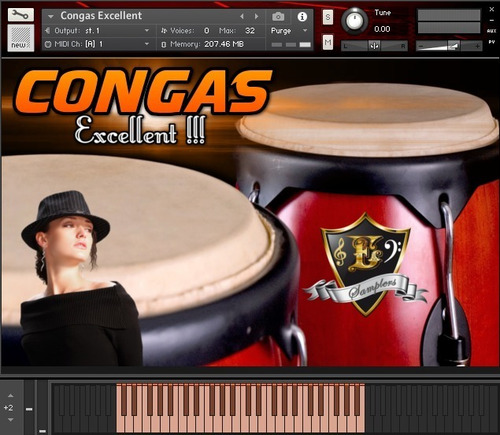Click the L/R pan slider
The height and width of the screenshot is (435, 500).
[374, 46]
